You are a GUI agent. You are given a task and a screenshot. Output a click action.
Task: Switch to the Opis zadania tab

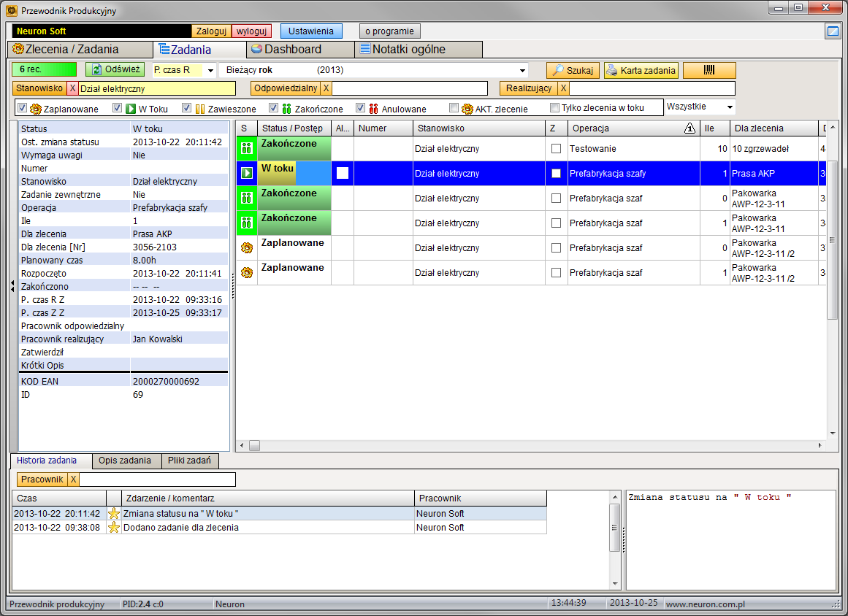(127, 461)
